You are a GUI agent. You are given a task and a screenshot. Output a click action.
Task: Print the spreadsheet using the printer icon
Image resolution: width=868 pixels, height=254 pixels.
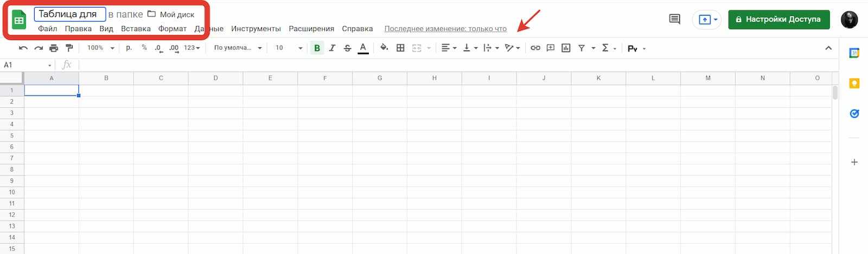point(53,48)
